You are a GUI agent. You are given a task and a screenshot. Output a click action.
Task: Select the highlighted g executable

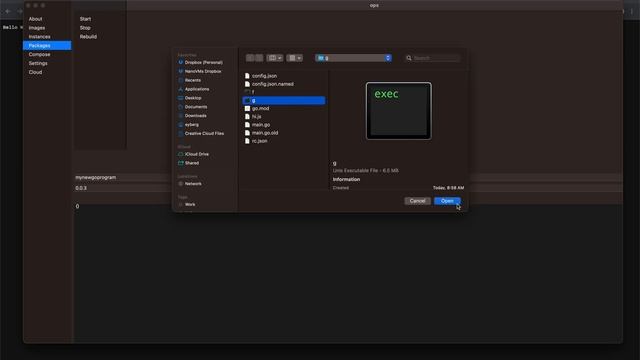click(x=284, y=100)
